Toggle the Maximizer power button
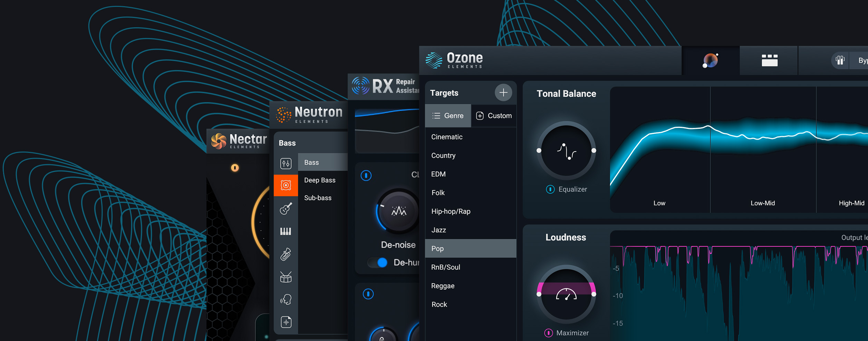 [x=548, y=333]
